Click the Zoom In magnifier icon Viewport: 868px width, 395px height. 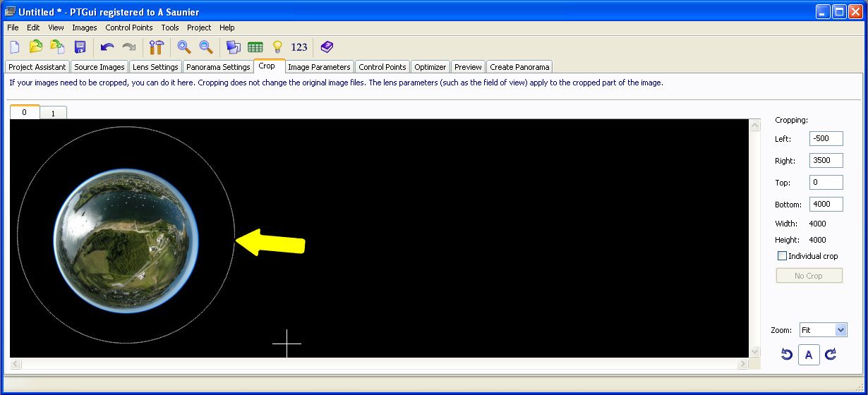184,47
